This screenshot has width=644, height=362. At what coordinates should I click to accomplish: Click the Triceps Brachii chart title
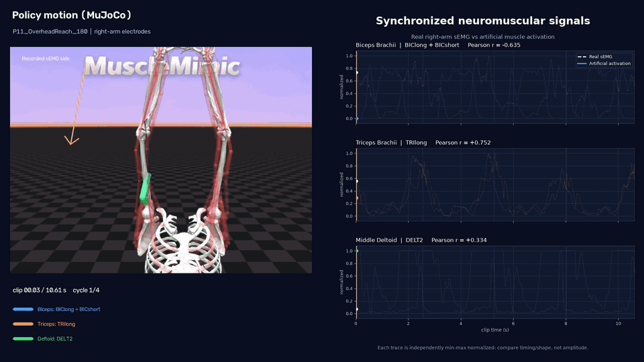tap(391, 143)
